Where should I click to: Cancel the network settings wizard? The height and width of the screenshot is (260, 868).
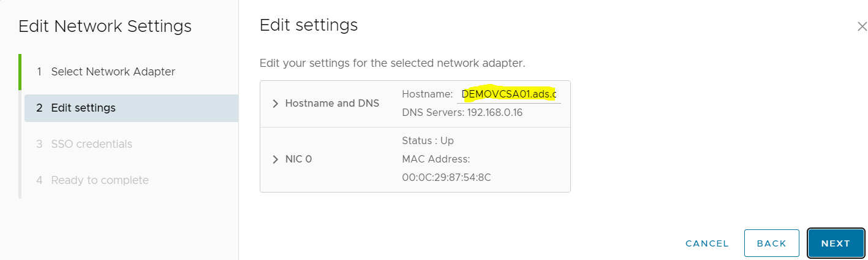pyautogui.click(x=707, y=243)
